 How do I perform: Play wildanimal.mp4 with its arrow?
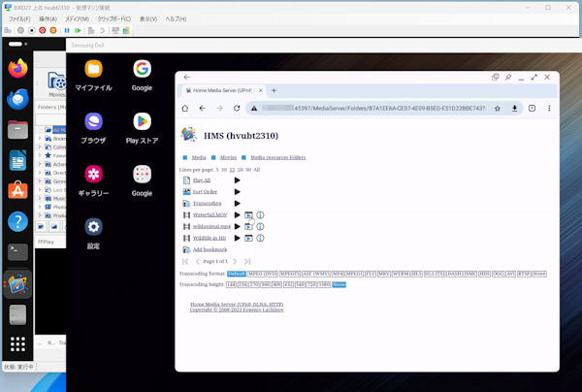pyautogui.click(x=238, y=226)
